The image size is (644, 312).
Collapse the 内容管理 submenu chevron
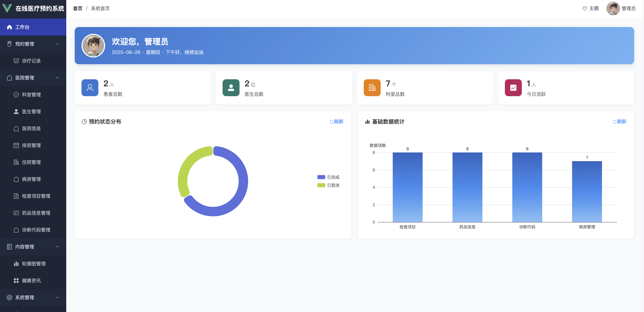click(57, 247)
